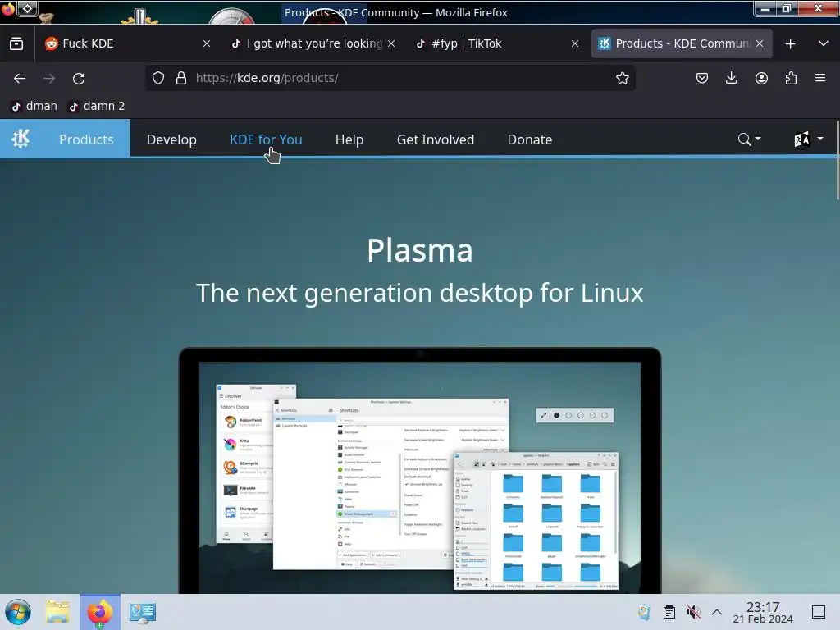Close the #fyp | TikTok tab
The width and height of the screenshot is (840, 630).
pyautogui.click(x=575, y=44)
